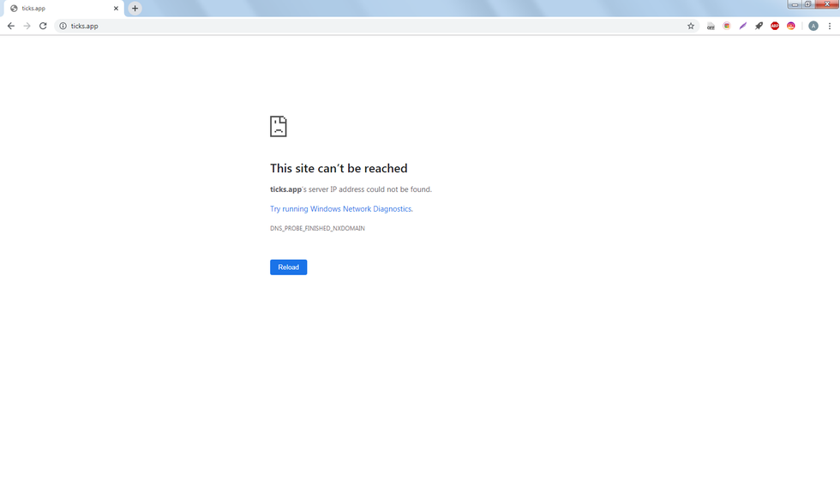Click 'Try running Windows Network Diagnostics' link

point(341,209)
